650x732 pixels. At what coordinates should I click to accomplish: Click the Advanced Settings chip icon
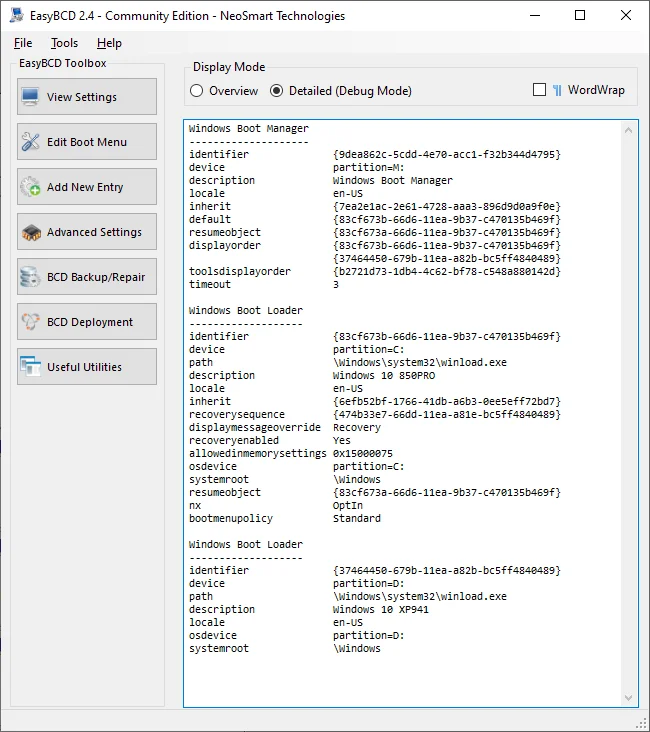[31, 232]
